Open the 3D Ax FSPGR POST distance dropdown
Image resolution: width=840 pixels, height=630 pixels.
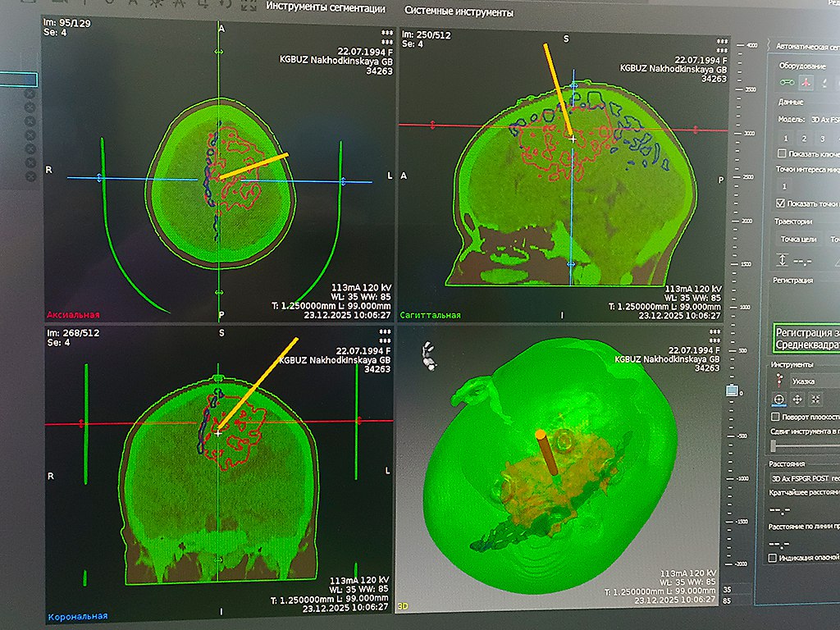804,477
